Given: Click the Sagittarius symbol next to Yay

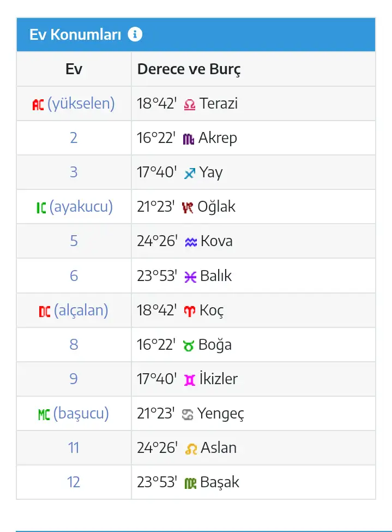Looking at the screenshot, I should click(x=189, y=173).
